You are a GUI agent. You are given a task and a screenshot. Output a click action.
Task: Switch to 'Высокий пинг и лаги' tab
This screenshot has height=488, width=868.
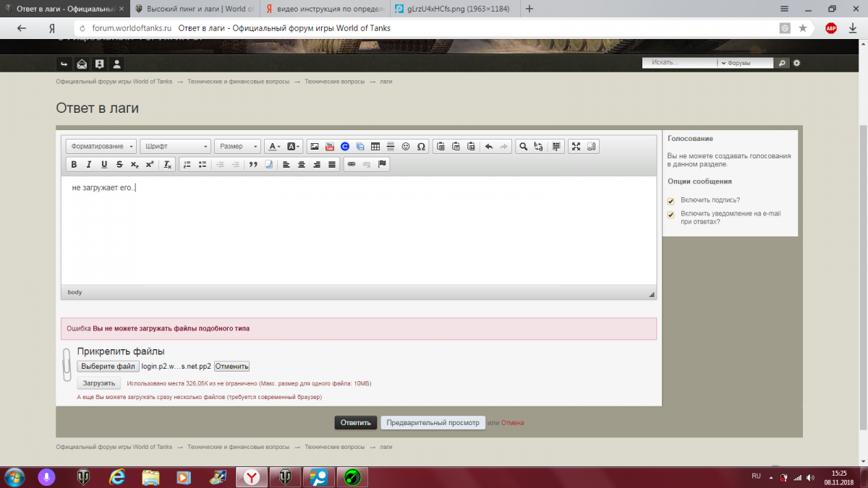pyautogui.click(x=194, y=9)
